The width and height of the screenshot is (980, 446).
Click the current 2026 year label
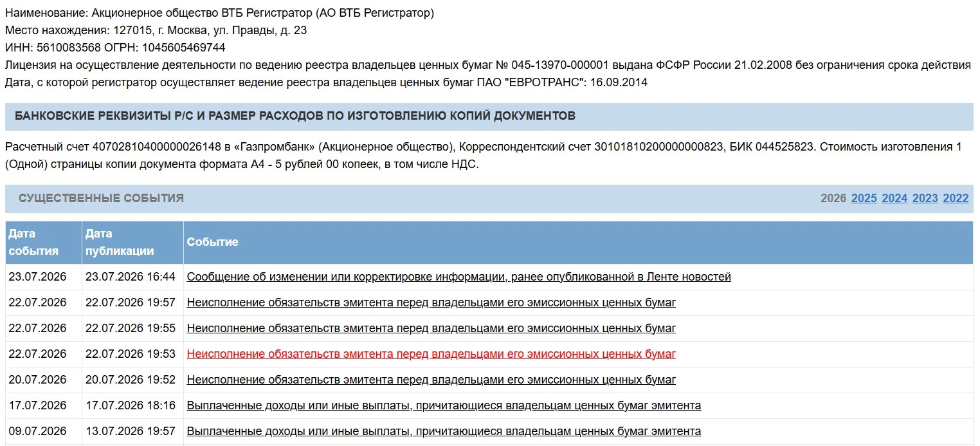pos(833,198)
